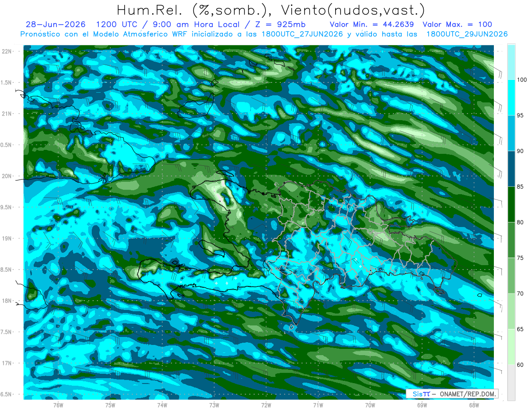This screenshot has height=411, width=532.
Task: Click the SisTT - ONAMET/REP.DOM. logo box
Action: 452,394
